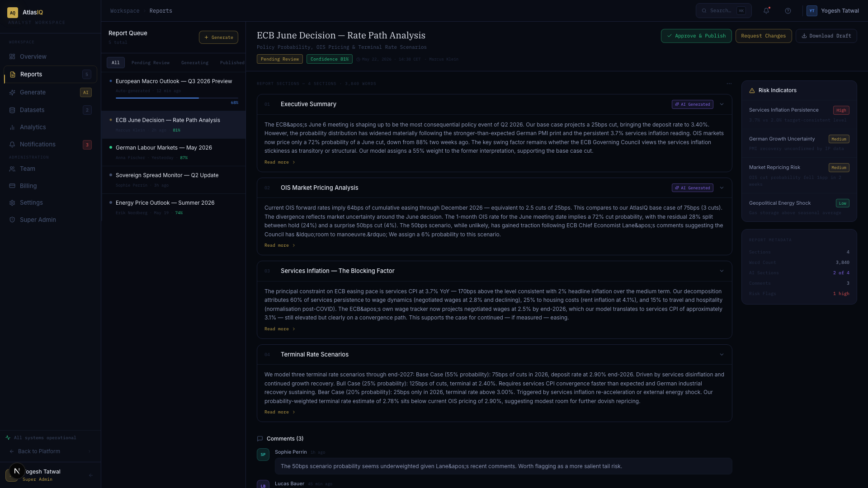Collapse the OIS Market Pricing Analysis section
This screenshot has height=488, width=868.
click(x=722, y=188)
